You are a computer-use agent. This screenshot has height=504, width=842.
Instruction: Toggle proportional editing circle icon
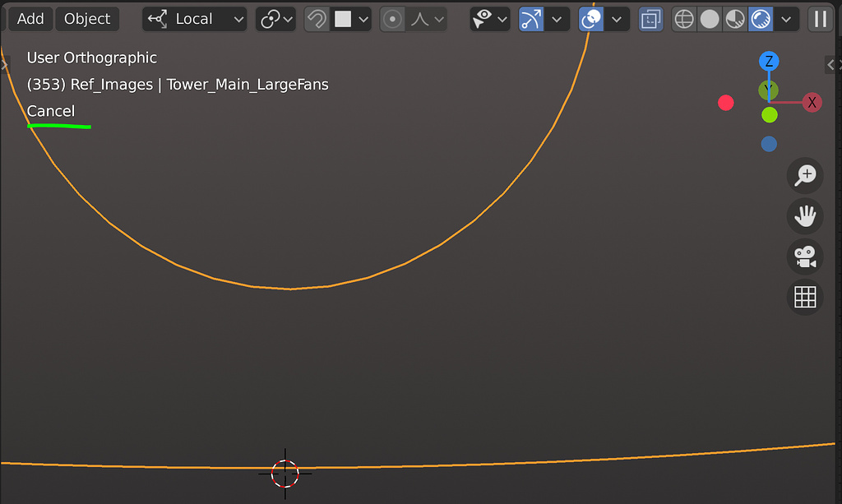coord(392,20)
